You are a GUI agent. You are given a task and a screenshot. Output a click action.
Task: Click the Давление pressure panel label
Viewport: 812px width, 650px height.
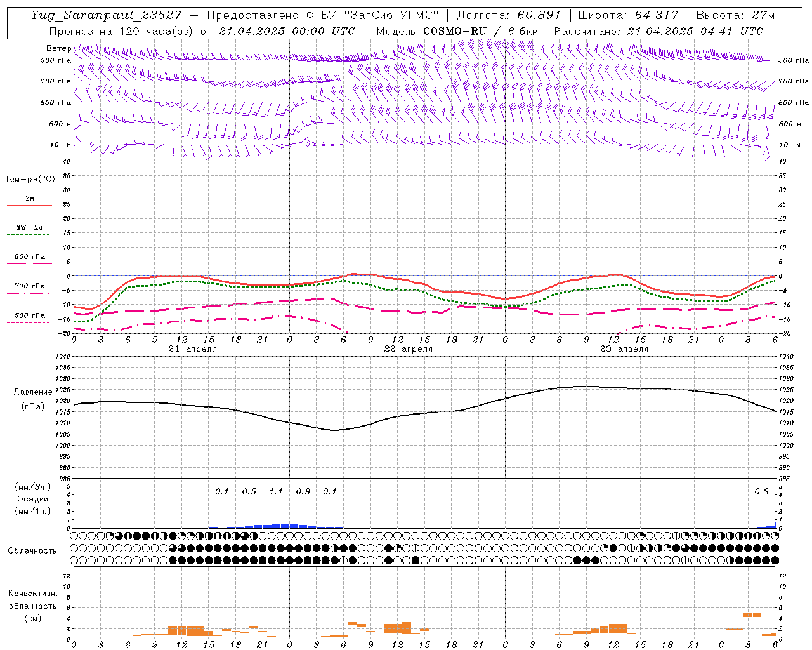33,392
